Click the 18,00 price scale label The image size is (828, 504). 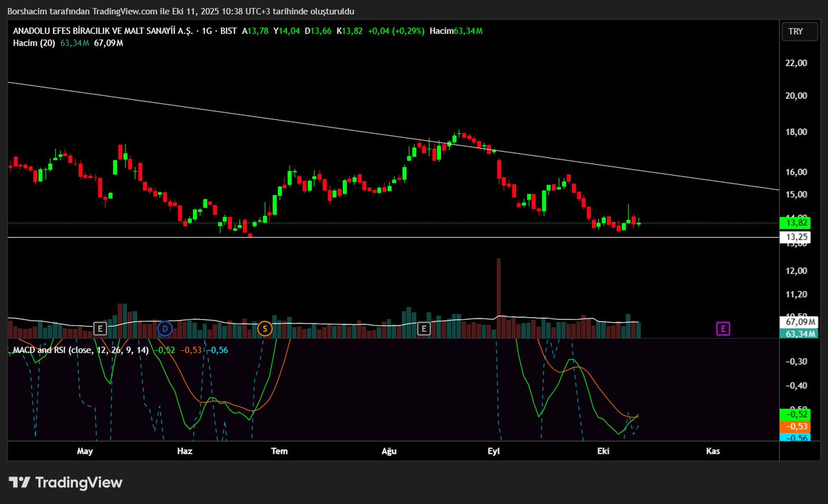click(796, 132)
